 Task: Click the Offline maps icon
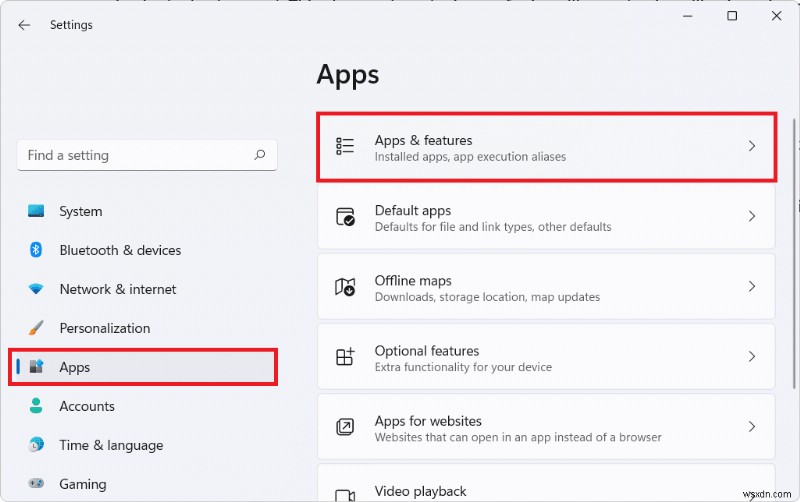coord(345,287)
